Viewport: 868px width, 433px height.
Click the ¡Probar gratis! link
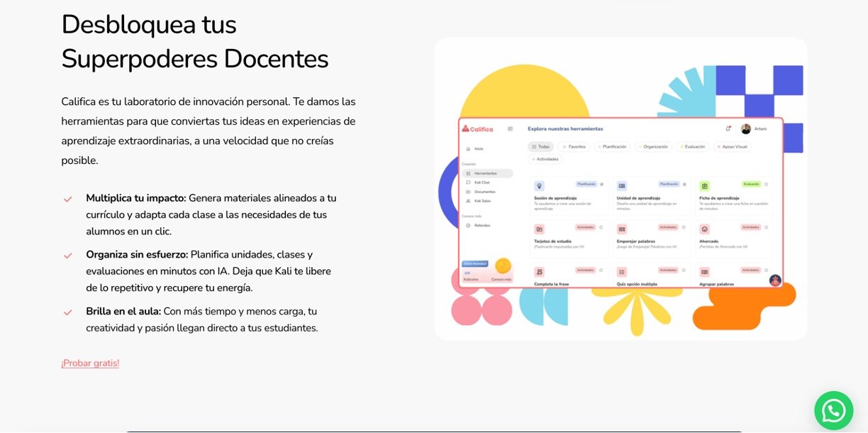pos(90,363)
